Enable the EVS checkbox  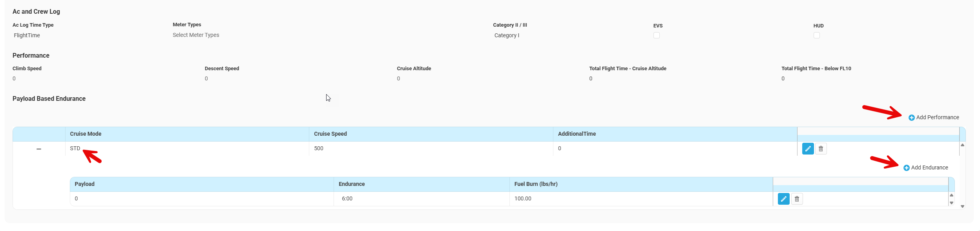[x=656, y=35]
